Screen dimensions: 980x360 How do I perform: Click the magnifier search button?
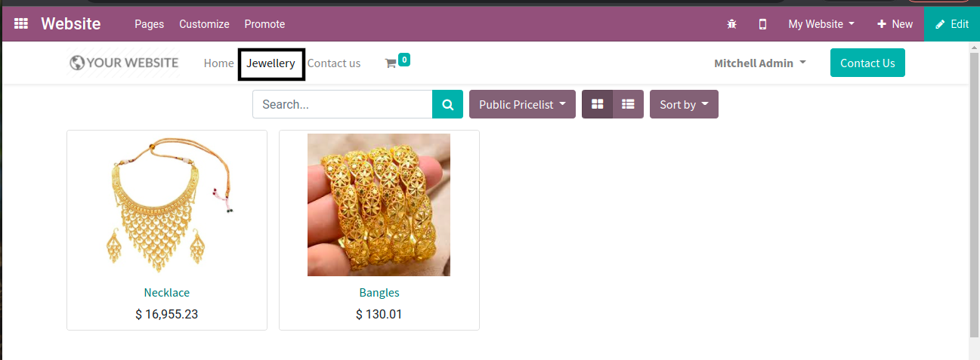click(x=447, y=104)
